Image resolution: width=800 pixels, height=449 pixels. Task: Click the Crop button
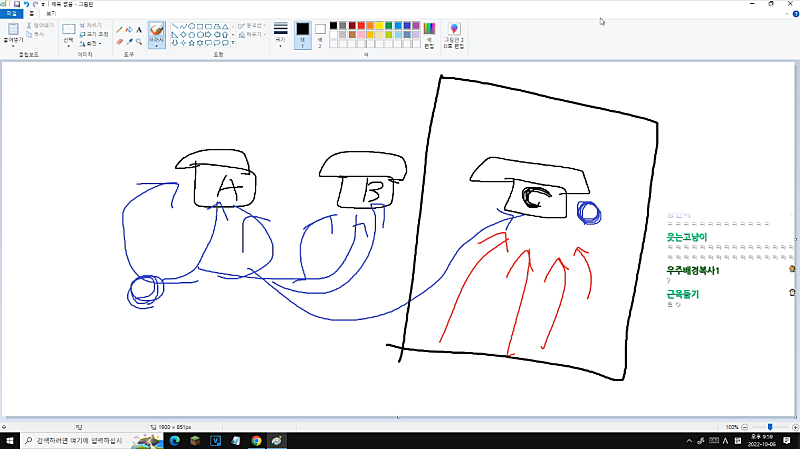[93, 25]
